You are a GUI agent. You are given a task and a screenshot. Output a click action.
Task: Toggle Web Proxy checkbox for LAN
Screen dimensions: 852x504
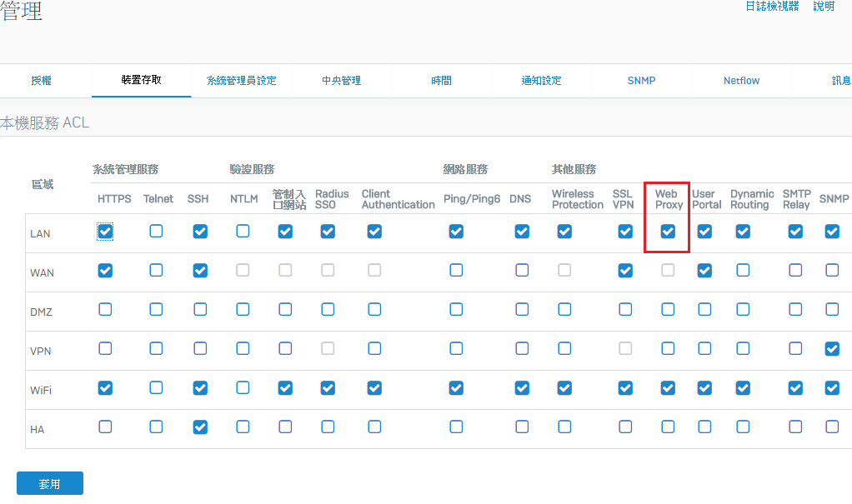click(x=668, y=232)
